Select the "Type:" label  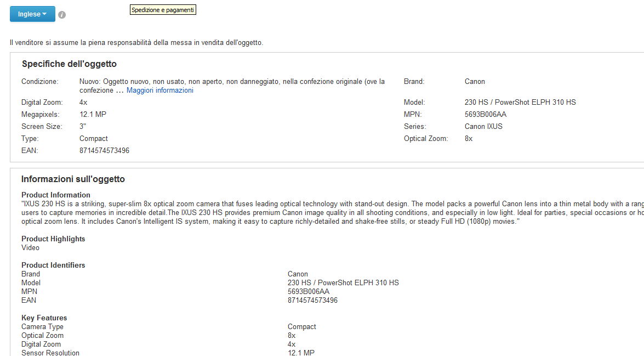click(x=30, y=139)
